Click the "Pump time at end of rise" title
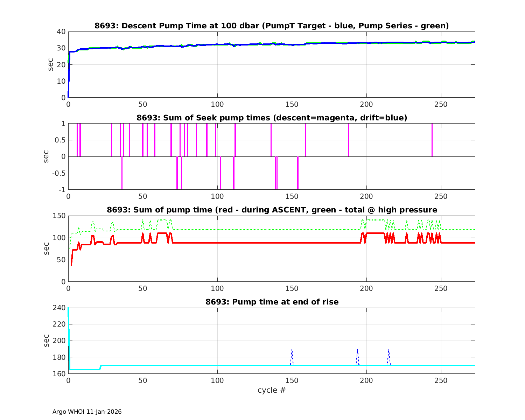 (x=272, y=302)
